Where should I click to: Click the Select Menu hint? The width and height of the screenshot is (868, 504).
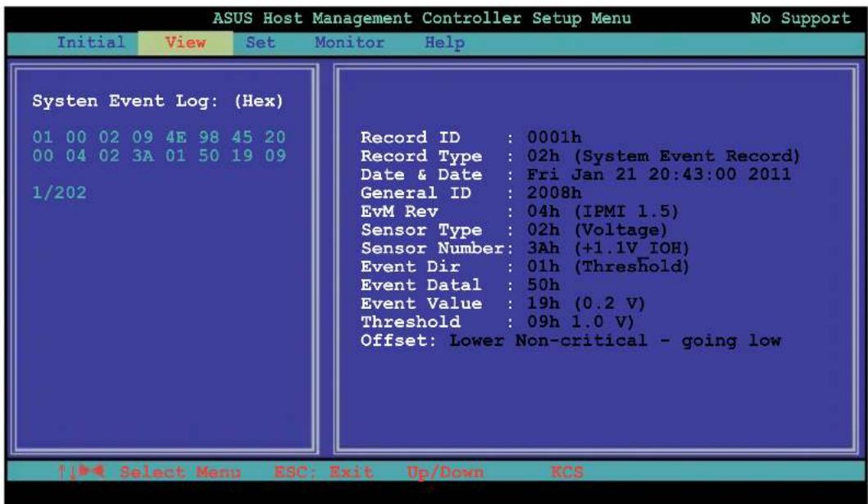[180, 472]
